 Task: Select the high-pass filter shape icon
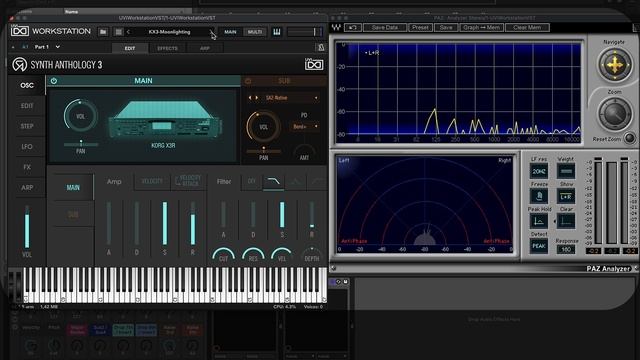click(x=317, y=181)
